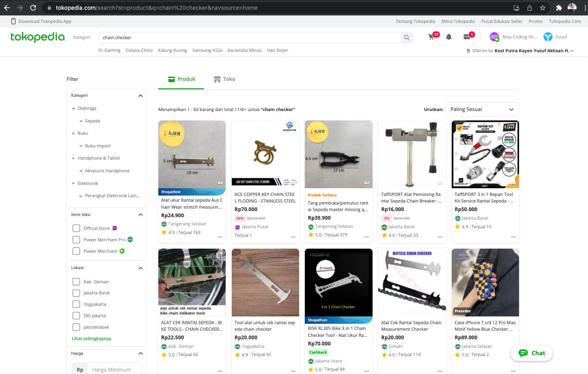588x374 pixels.
Task: Open the browser extensions puzzle icon
Action: pos(559,8)
